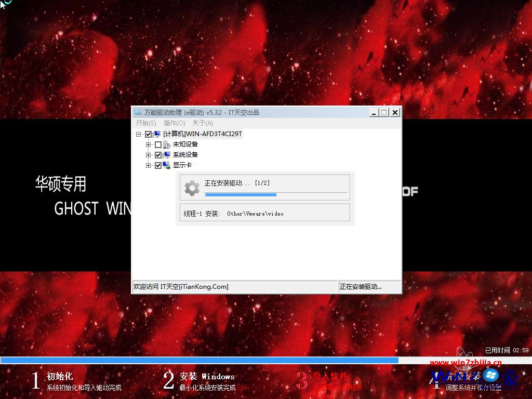Uncheck the 系统设备 checkbox
Image resolution: width=532 pixels, height=399 pixels.
(158, 154)
